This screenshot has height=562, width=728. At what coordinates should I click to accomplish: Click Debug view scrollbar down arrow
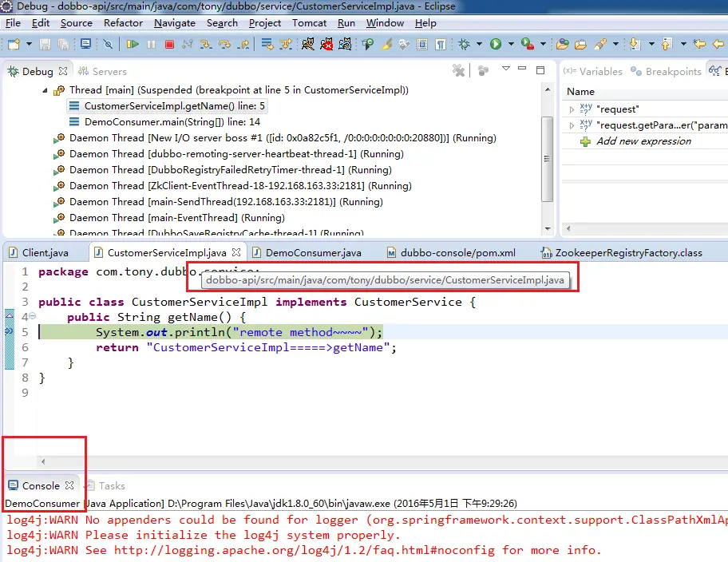pyautogui.click(x=548, y=228)
